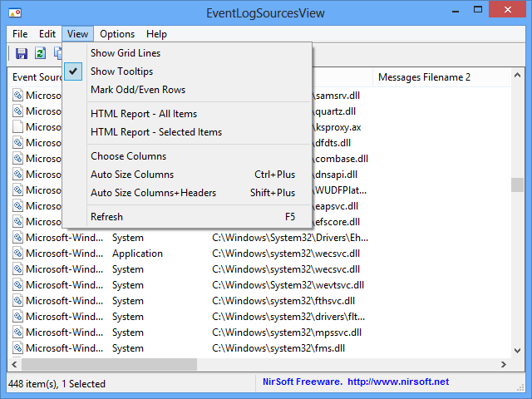The height and width of the screenshot is (399, 532).
Task: Click horizontal scrollbar left arrow
Action: (15, 365)
